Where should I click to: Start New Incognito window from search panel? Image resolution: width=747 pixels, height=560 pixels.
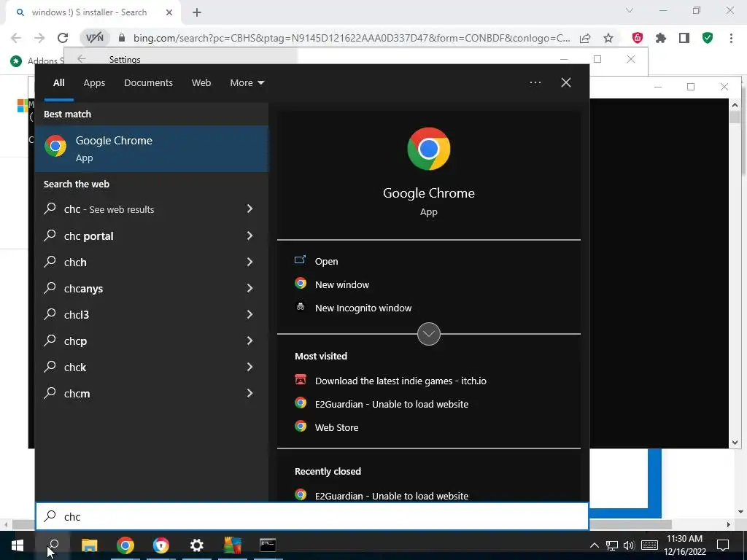pos(363,308)
